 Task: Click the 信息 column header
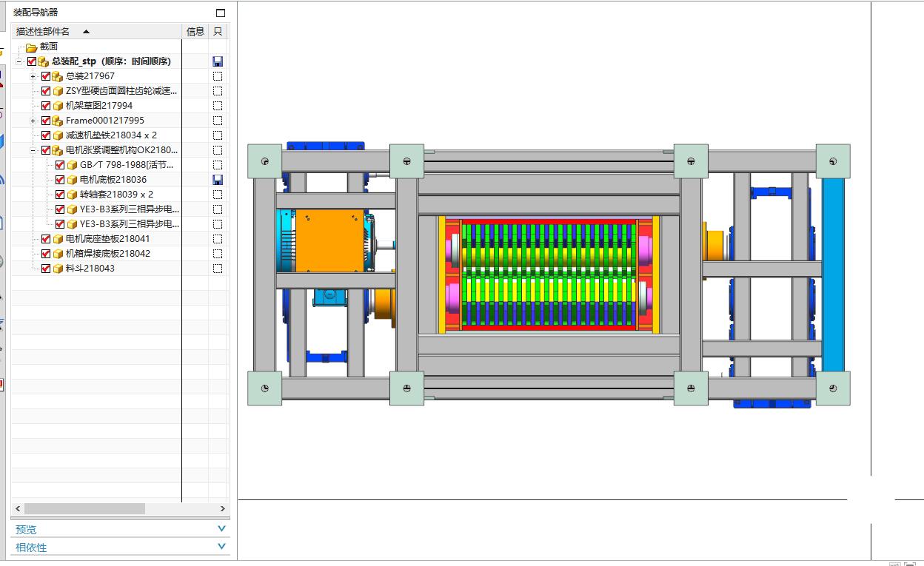click(195, 31)
